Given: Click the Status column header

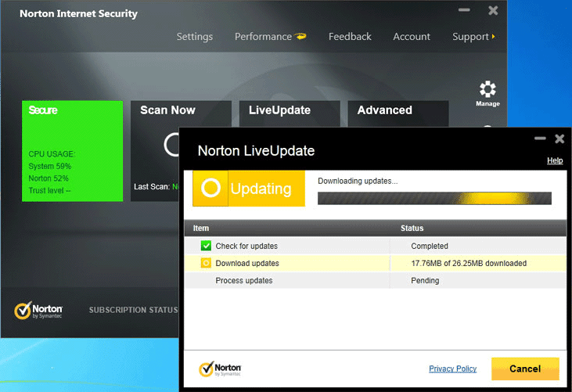Looking at the screenshot, I should click(x=412, y=228).
